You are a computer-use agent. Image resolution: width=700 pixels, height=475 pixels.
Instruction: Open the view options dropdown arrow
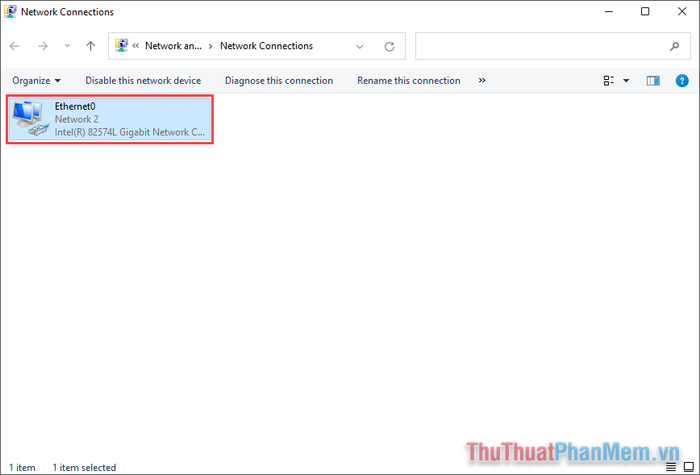click(x=626, y=81)
